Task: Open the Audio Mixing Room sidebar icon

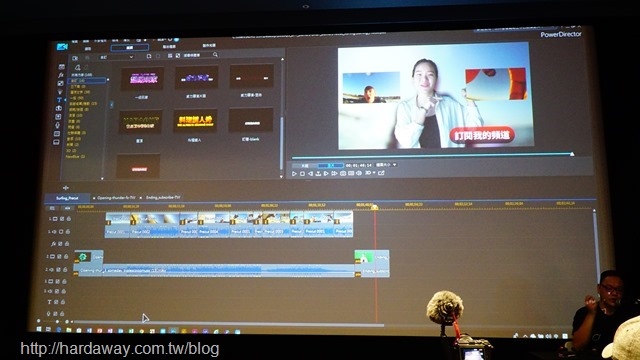Action: pos(58,117)
